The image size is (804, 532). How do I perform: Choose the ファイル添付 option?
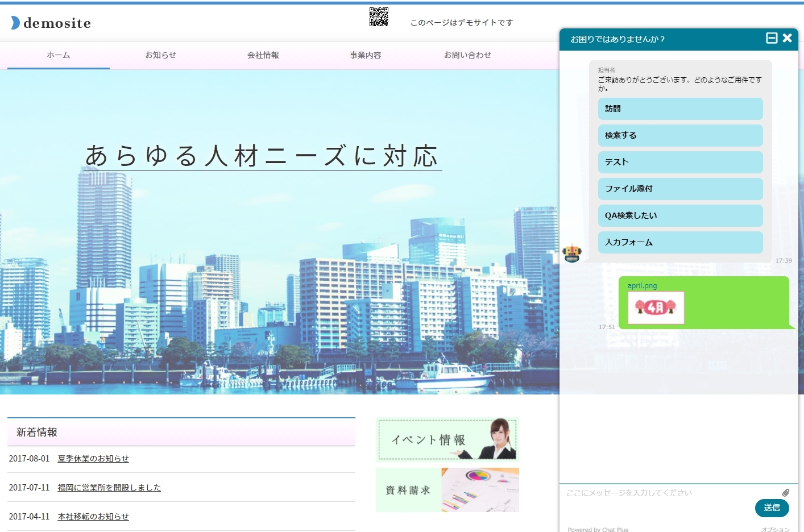[680, 189]
